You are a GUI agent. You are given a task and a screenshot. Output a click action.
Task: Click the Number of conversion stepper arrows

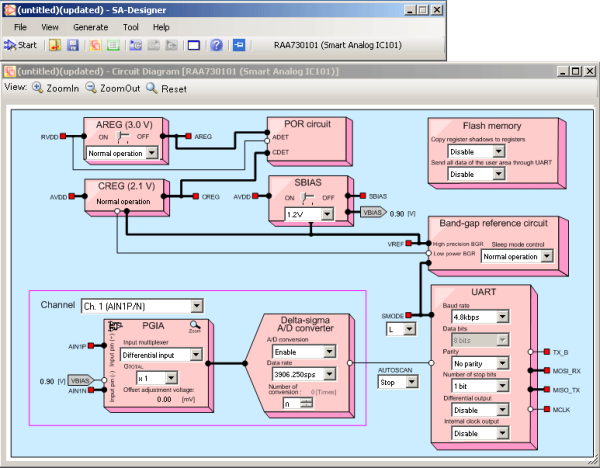pyautogui.click(x=307, y=403)
